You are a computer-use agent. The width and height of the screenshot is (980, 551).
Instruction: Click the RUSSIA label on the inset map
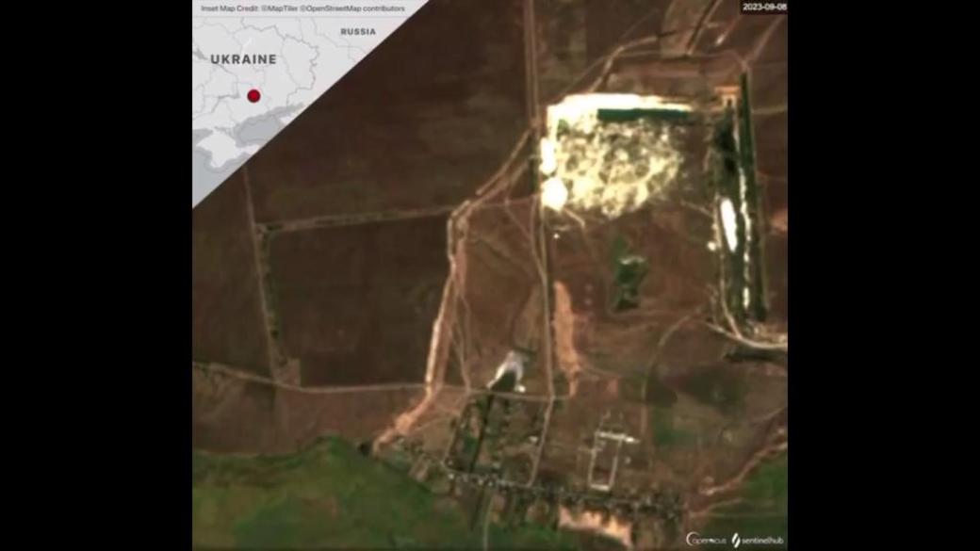[358, 32]
